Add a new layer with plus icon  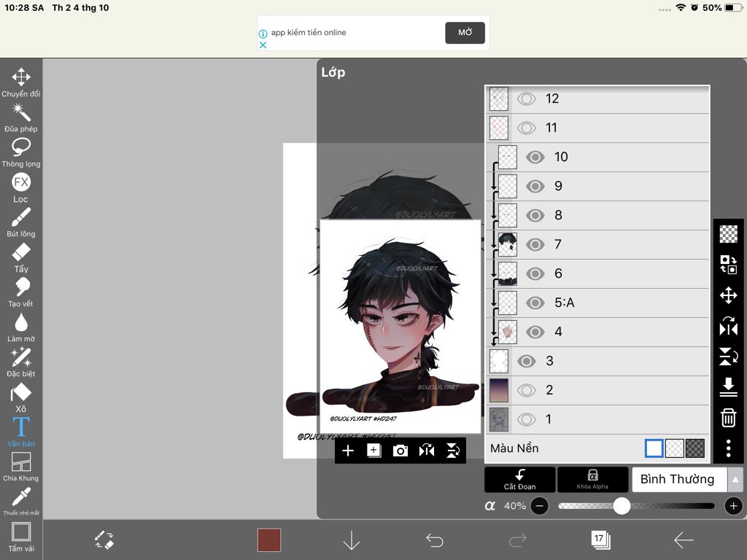[348, 451]
